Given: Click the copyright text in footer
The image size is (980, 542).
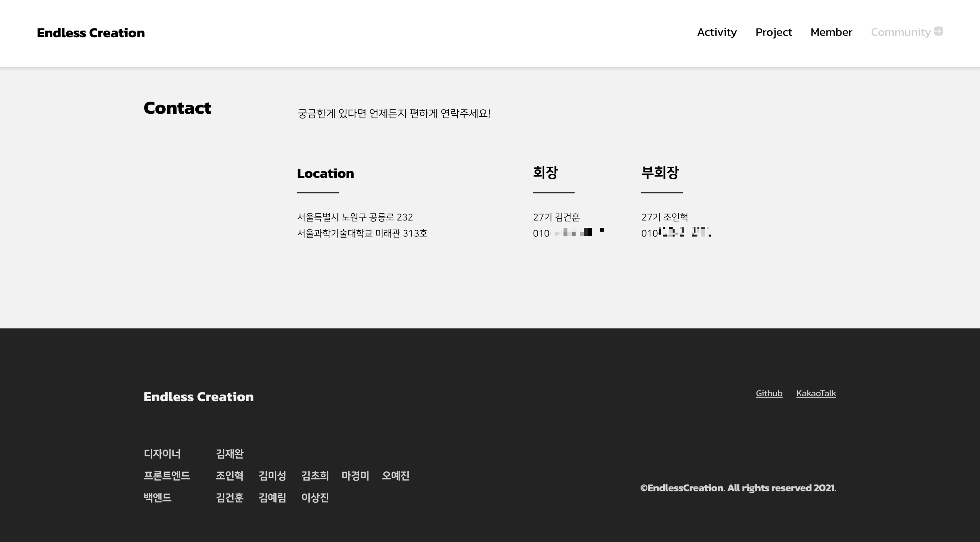Looking at the screenshot, I should 738,488.
